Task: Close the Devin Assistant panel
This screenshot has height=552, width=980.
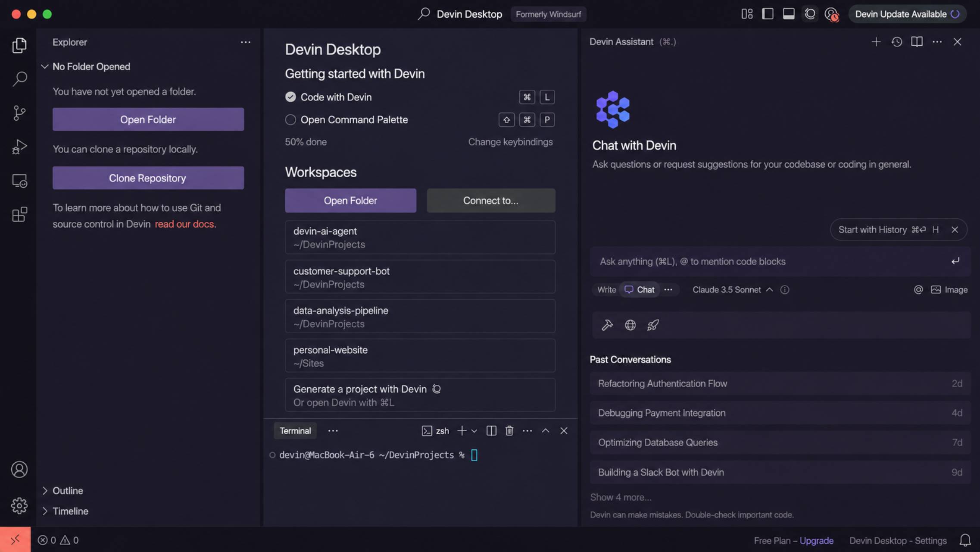Action: tap(957, 42)
